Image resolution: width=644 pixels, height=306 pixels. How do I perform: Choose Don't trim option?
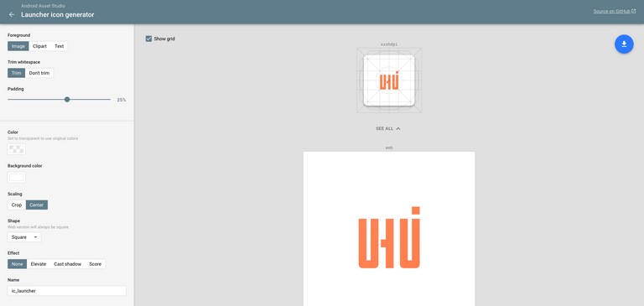39,73
